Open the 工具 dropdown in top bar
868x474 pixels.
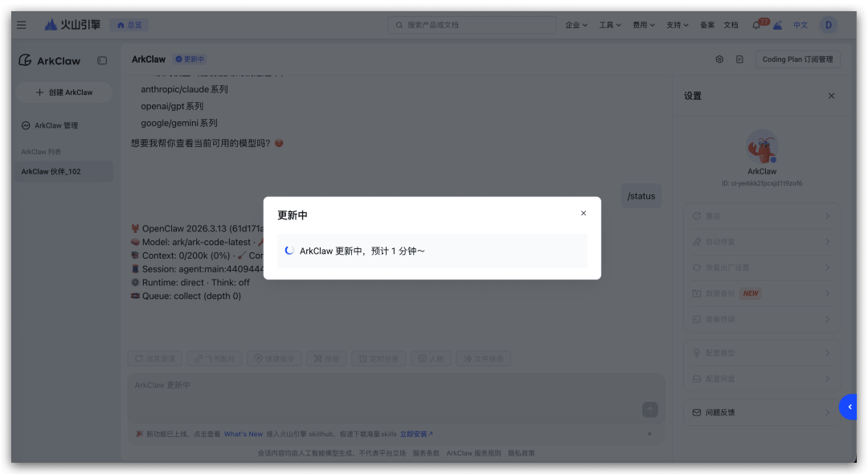click(x=610, y=25)
